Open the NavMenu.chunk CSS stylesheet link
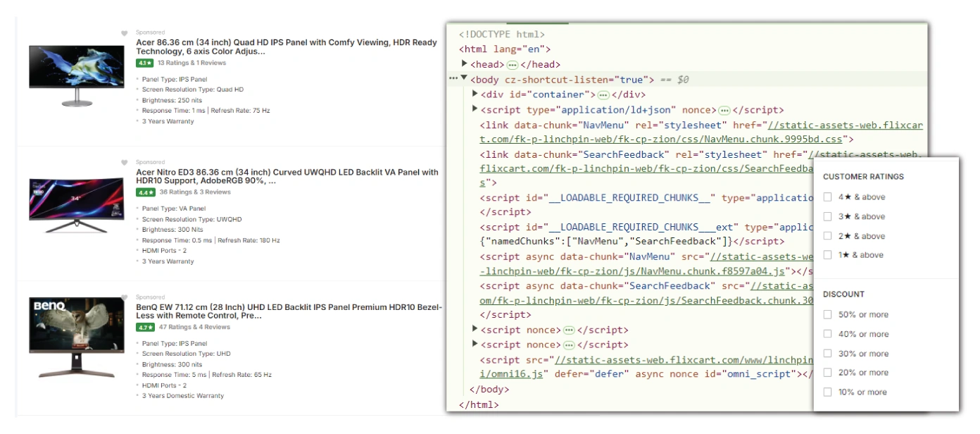Image resolution: width=980 pixels, height=434 pixels. [x=845, y=125]
